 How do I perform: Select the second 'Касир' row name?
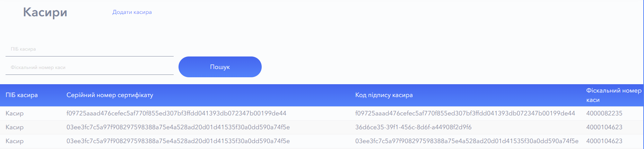15,127
